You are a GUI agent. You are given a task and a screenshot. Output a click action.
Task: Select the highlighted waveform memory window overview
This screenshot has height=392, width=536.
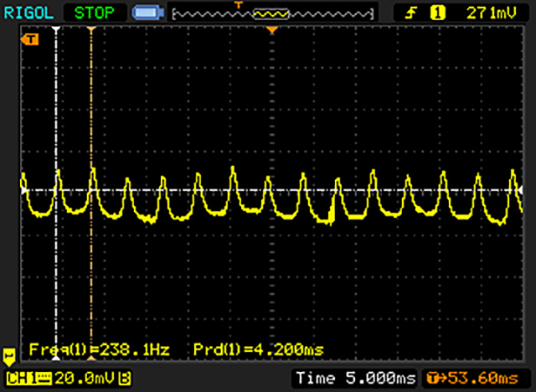(x=271, y=14)
